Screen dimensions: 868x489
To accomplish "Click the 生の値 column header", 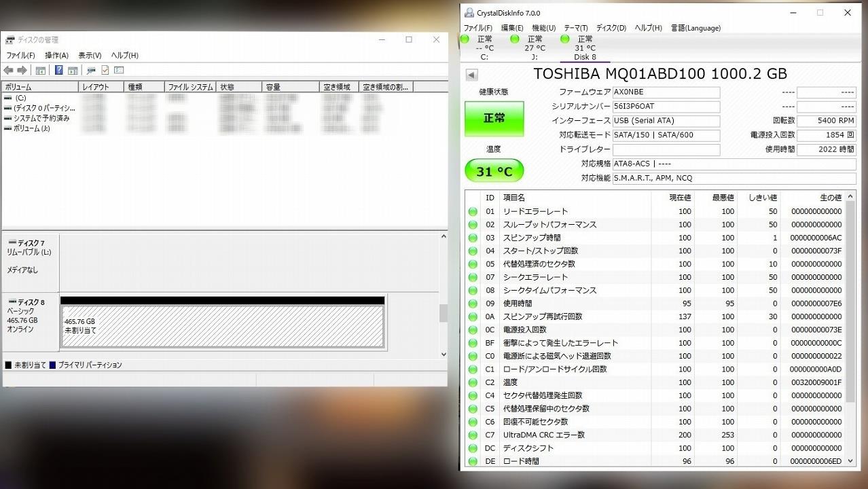I will (813, 198).
